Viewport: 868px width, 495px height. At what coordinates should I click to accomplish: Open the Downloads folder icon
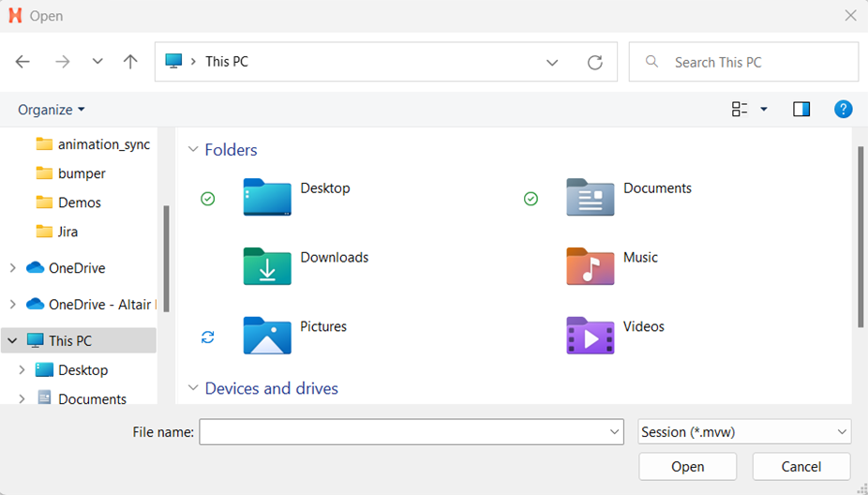click(267, 266)
